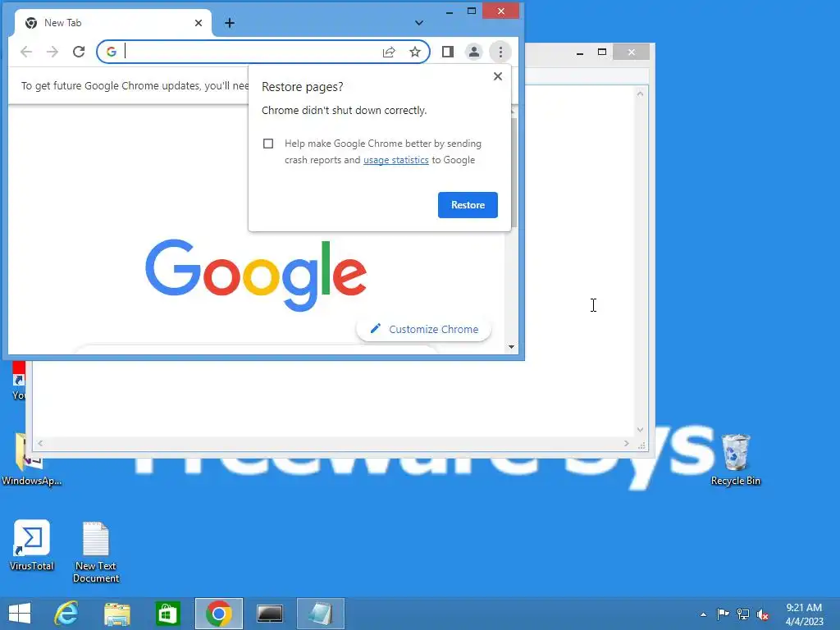Expand the tab search dropdown arrow
This screenshot has width=840, height=630.
[419, 23]
